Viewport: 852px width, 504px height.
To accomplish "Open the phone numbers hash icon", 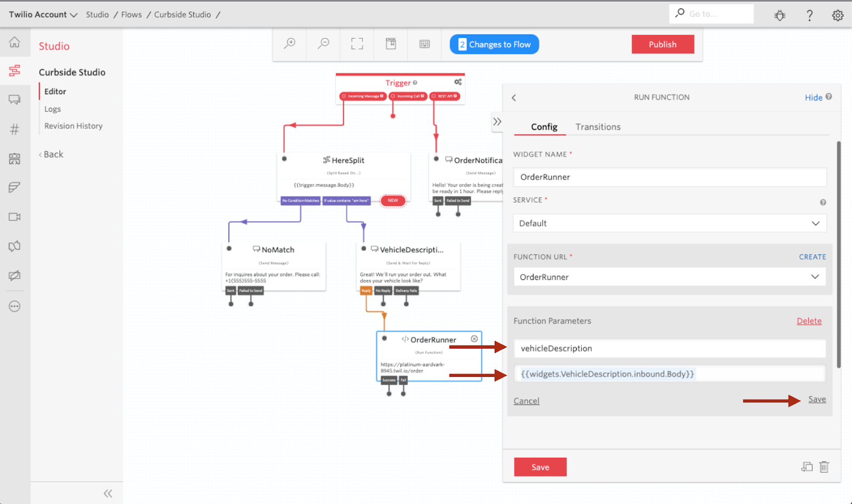I will 15,129.
